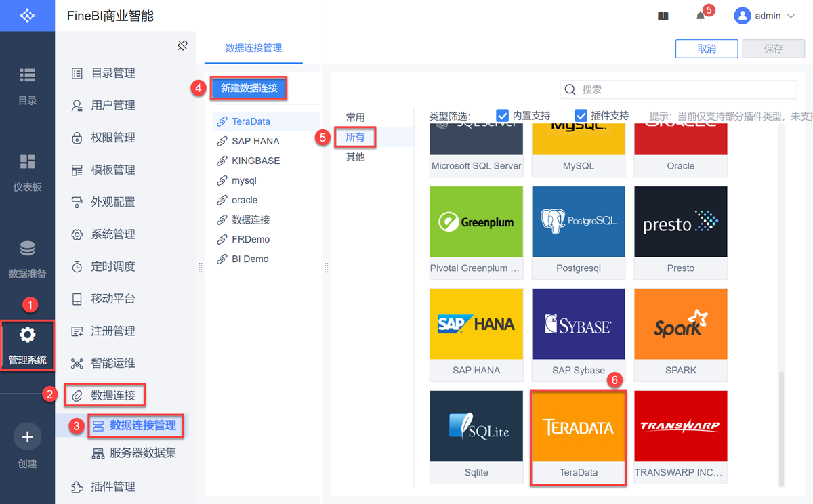Pick the MySQL database tile

(x=579, y=150)
